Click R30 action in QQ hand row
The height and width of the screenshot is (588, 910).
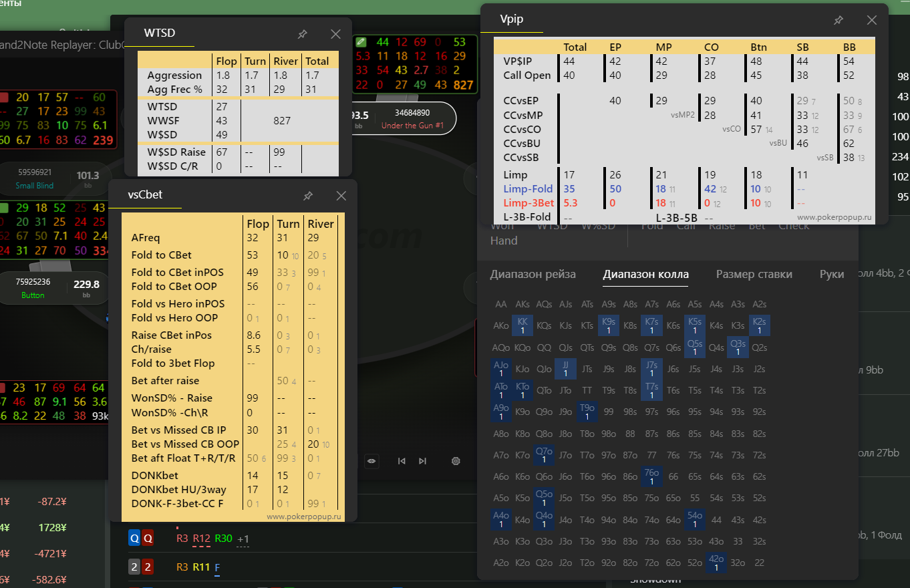(x=224, y=539)
